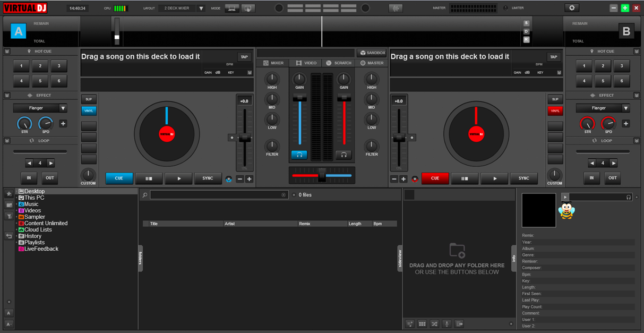This screenshot has height=333, width=644.
Task: Expand the deck A HOT CUE panel options
Action: point(7,52)
